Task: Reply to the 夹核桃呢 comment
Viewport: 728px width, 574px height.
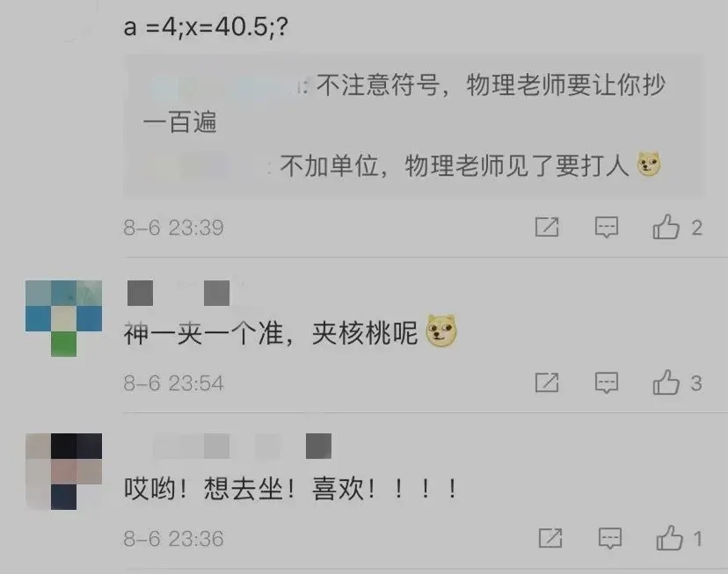Action: tap(607, 383)
